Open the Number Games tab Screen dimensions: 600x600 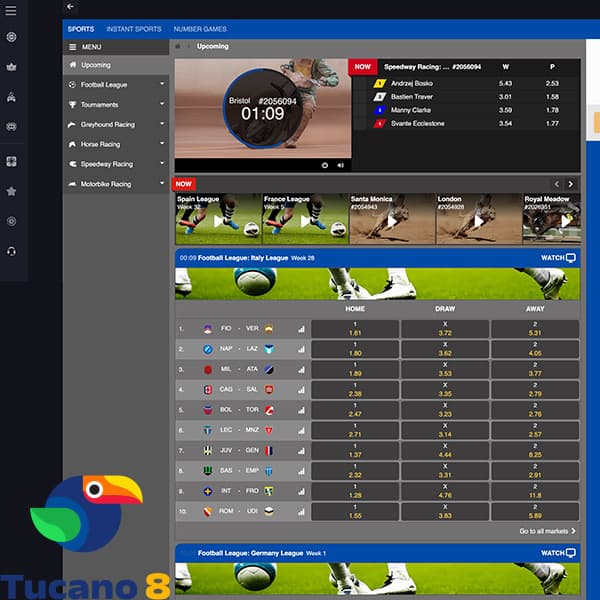(200, 29)
